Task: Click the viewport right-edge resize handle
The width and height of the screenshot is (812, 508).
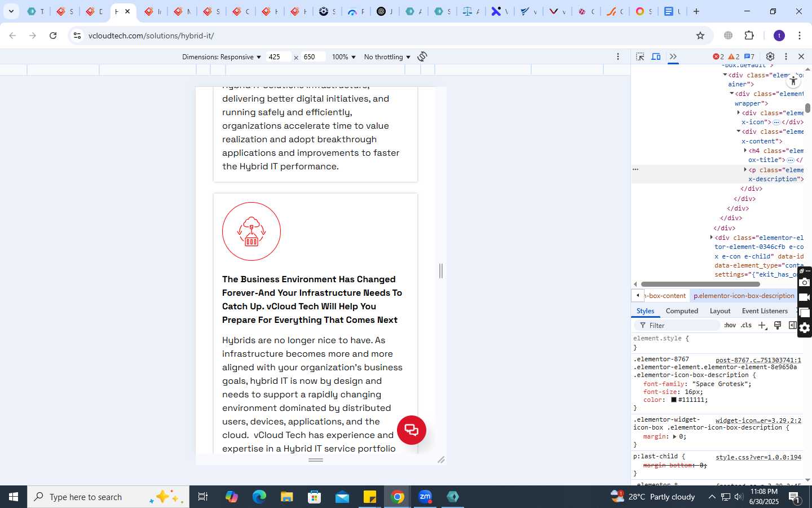Action: (441, 271)
